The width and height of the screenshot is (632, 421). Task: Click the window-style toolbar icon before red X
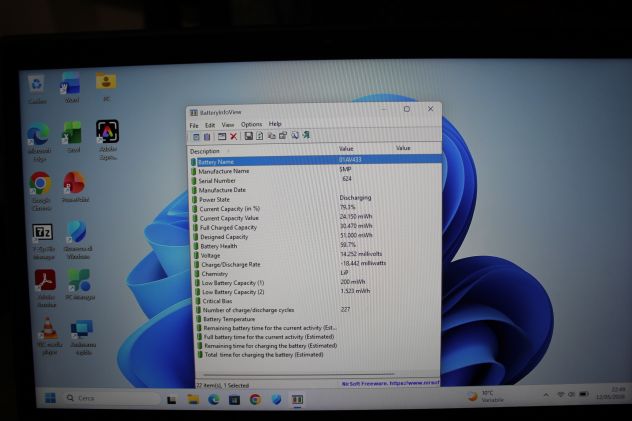[222, 137]
